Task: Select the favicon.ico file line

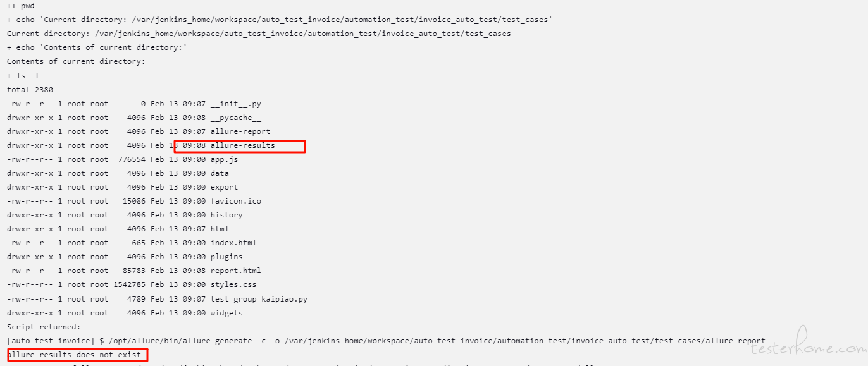Action: click(x=134, y=201)
